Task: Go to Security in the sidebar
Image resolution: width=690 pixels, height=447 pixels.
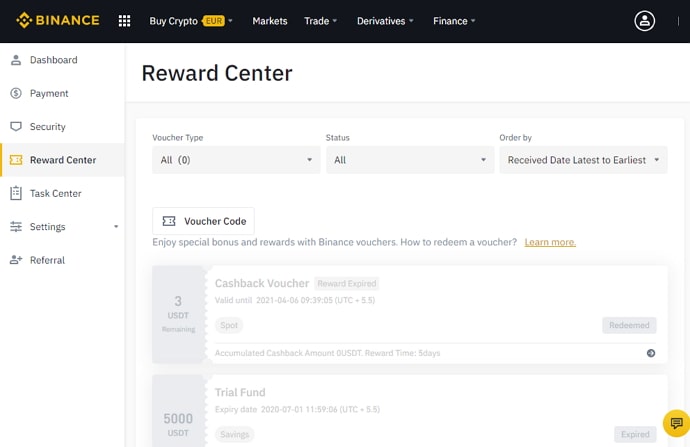Action: 48,127
